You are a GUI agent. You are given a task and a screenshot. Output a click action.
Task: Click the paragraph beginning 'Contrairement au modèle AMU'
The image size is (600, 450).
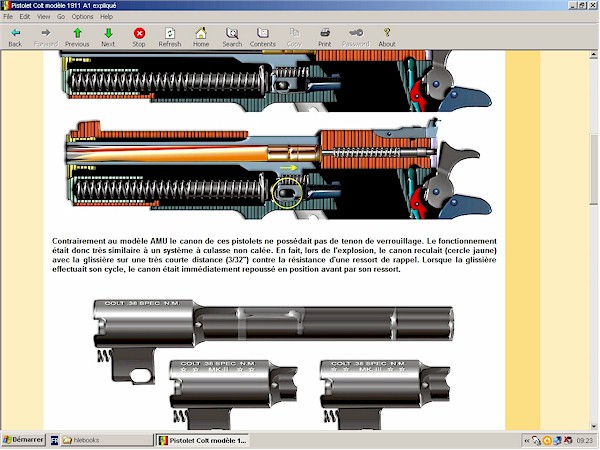click(274, 255)
